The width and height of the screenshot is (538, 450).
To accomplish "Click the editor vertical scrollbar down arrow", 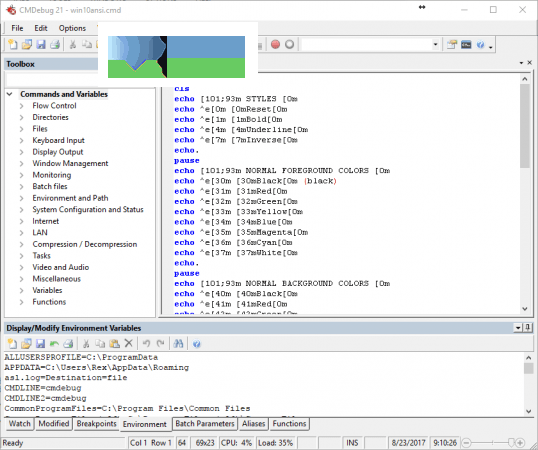I will click(525, 309).
